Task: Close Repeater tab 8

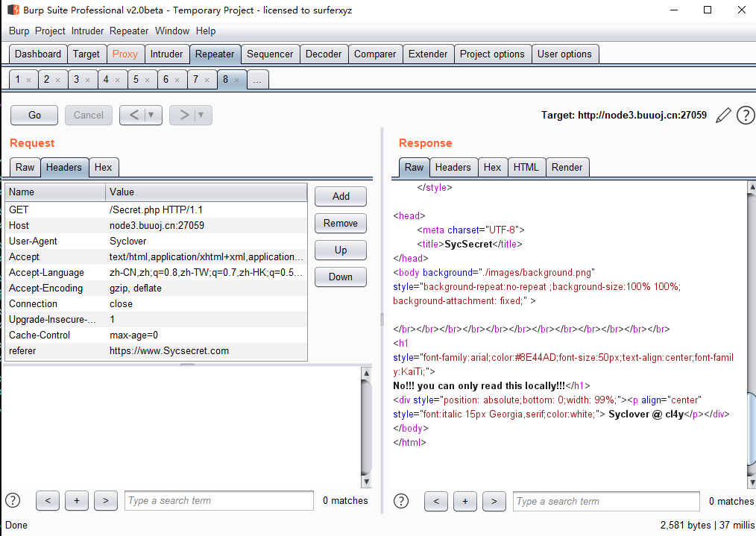Action: pyautogui.click(x=237, y=80)
